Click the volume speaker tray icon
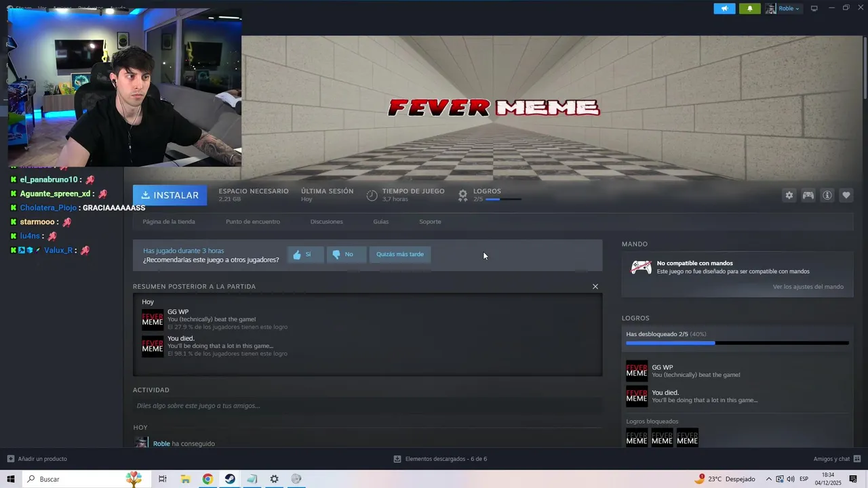The height and width of the screenshot is (488, 868). tap(791, 479)
